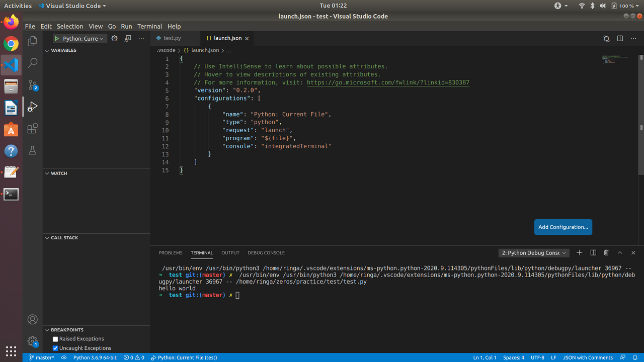Image resolution: width=644 pixels, height=362 pixels.
Task: Open errors and warnings count in status bar
Action: coord(134,357)
